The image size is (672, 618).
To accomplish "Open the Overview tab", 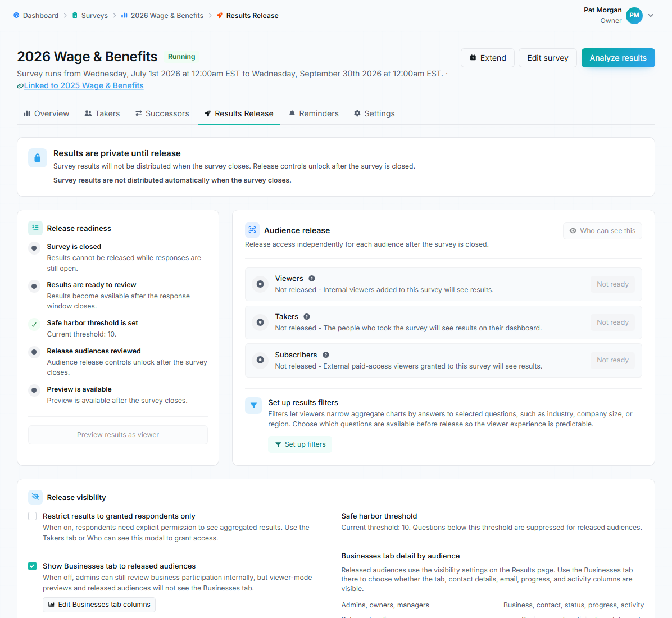I will 46,113.
